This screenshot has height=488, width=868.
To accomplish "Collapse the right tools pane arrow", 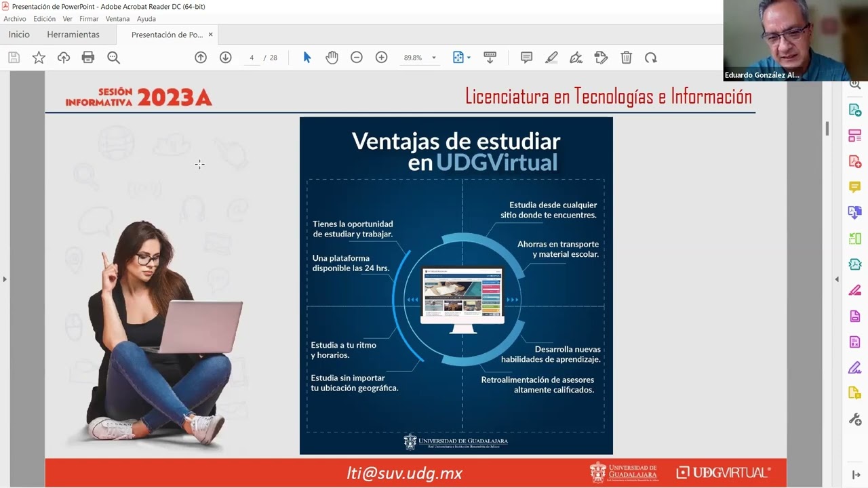I will 836,279.
